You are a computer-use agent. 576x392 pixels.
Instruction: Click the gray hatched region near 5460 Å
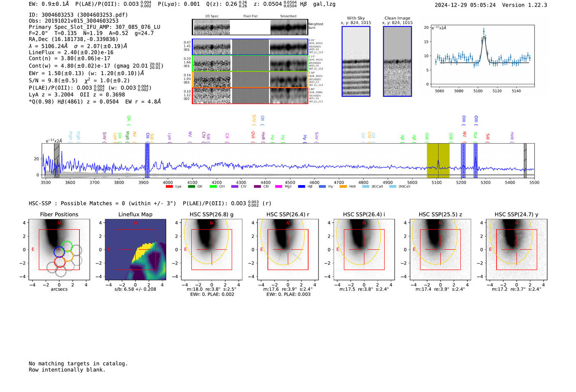pos(525,161)
